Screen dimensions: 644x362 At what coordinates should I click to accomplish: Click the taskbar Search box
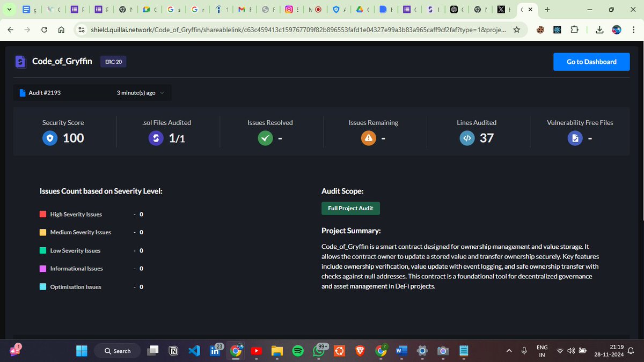click(116, 351)
